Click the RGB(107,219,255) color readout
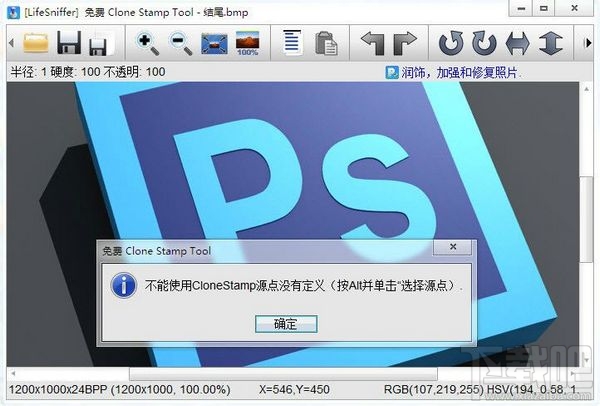Image resolution: width=600 pixels, height=406 pixels. [434, 390]
